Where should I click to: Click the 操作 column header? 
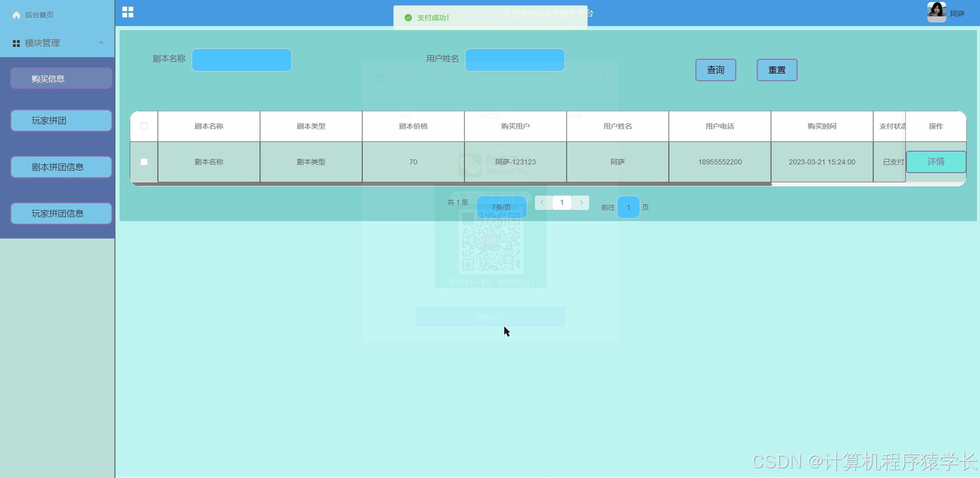[x=936, y=126]
